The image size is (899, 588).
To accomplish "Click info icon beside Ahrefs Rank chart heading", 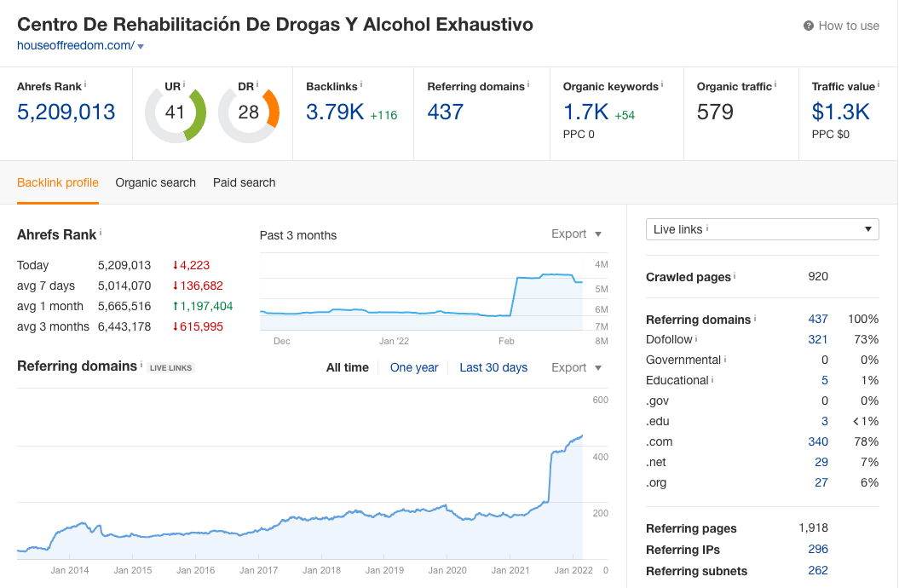I will click(x=101, y=232).
